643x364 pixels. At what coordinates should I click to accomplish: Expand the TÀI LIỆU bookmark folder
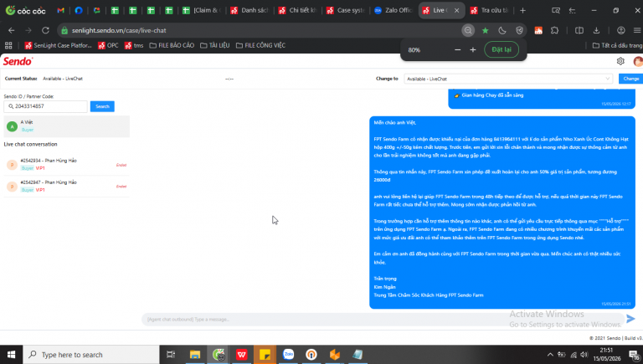215,45
